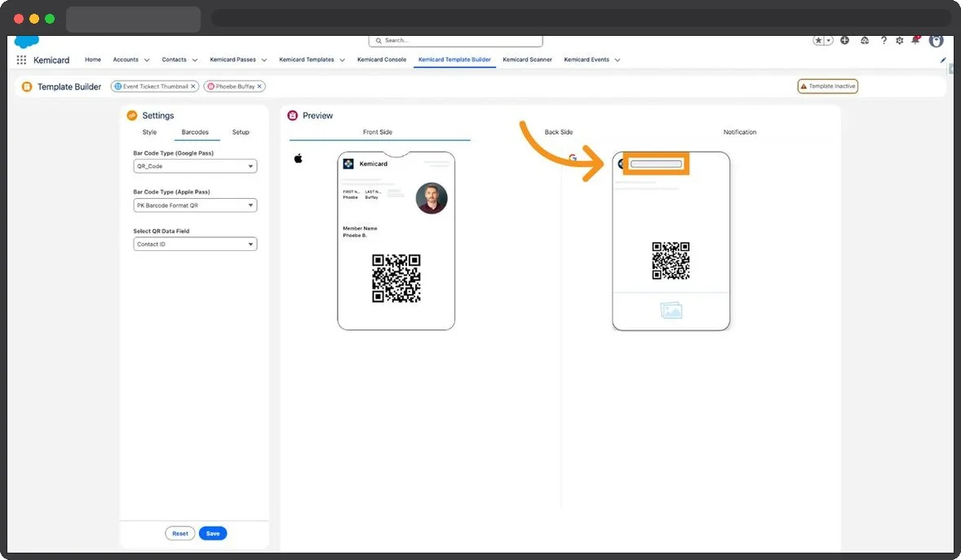Click the QR code on Google pass
The width and height of the screenshot is (961, 560).
click(x=671, y=260)
